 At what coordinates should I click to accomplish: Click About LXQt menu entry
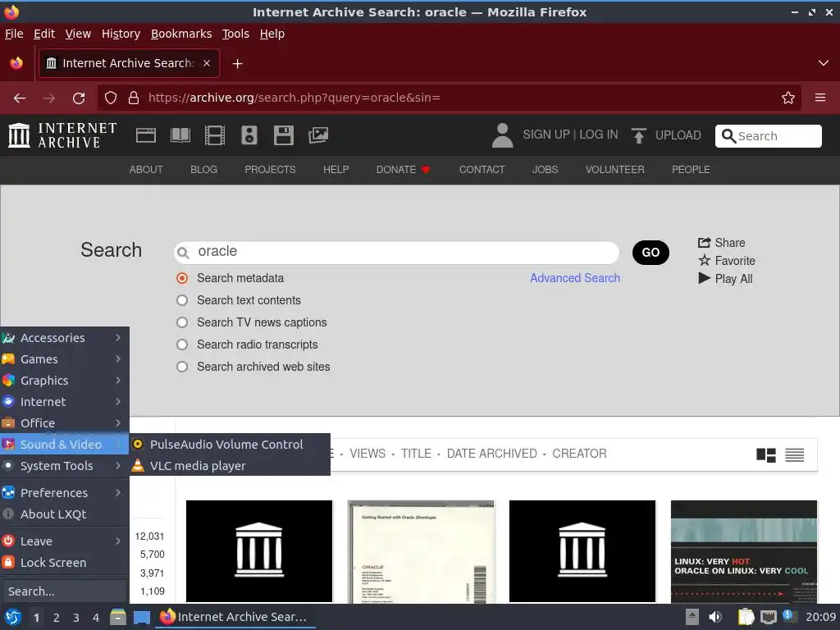tap(64, 514)
